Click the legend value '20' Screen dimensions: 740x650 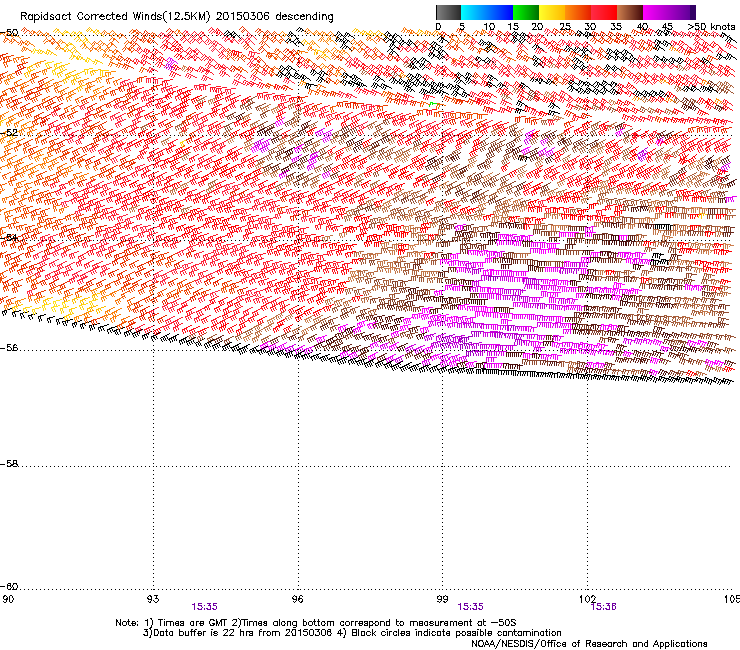(537, 27)
